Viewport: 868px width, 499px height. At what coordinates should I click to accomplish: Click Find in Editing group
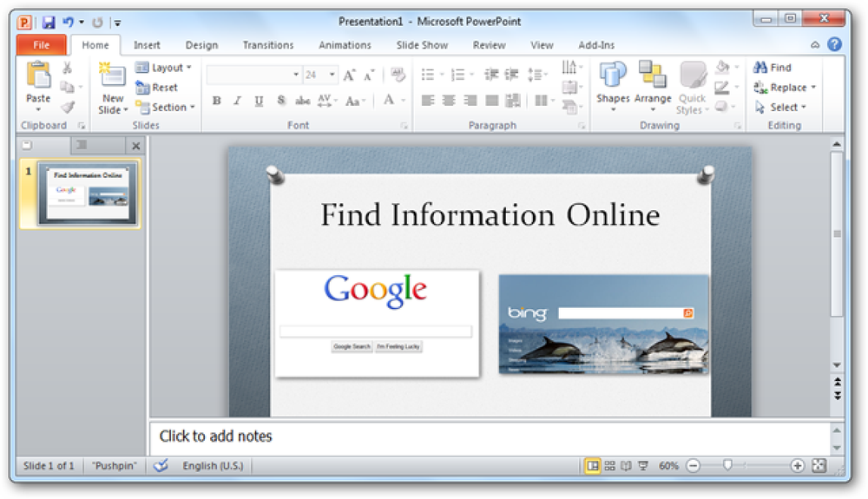tap(773, 68)
